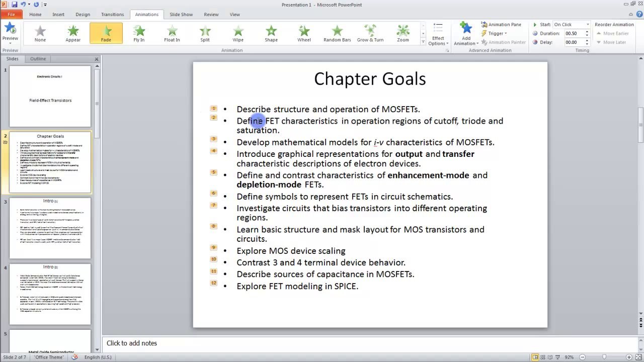Switch to the Slide Show tab

[x=181, y=15]
